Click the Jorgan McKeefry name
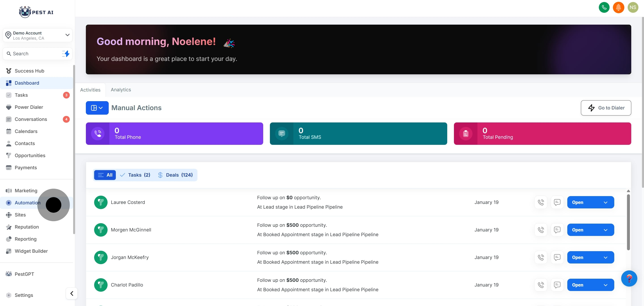Viewport: 644px width, 306px height. (x=130, y=257)
